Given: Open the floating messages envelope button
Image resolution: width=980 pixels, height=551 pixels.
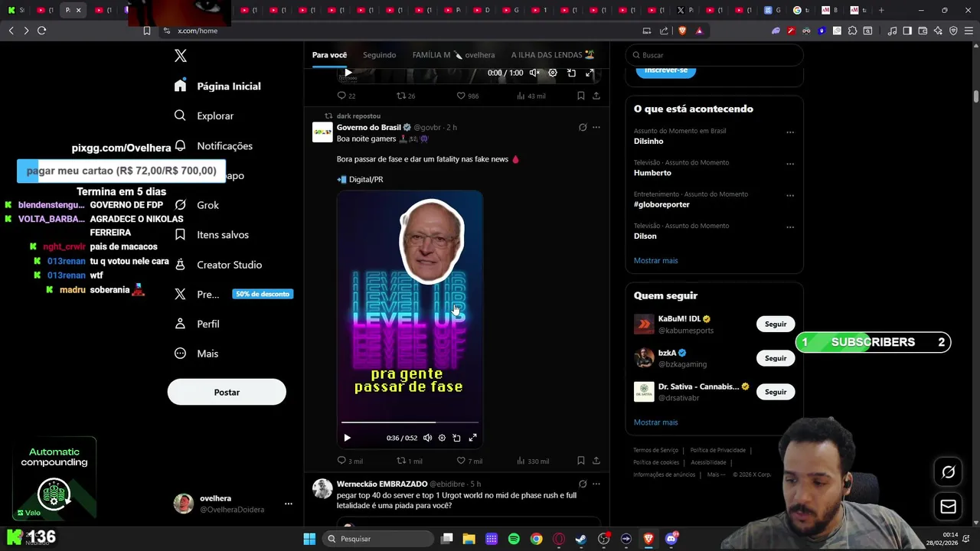Looking at the screenshot, I should pos(948,507).
